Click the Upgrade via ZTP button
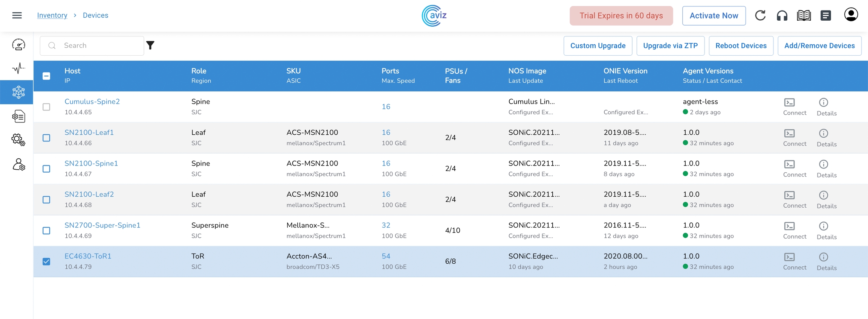868x319 pixels. [670, 46]
